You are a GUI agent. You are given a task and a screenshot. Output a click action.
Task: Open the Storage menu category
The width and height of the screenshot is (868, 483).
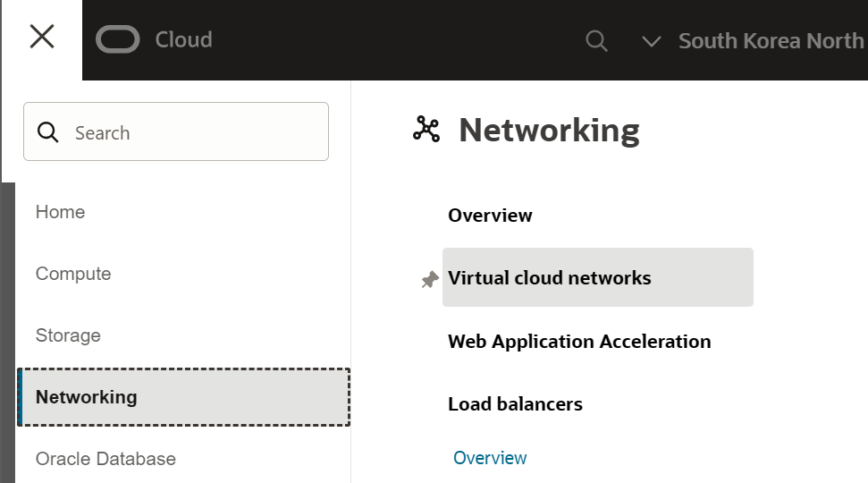68,335
